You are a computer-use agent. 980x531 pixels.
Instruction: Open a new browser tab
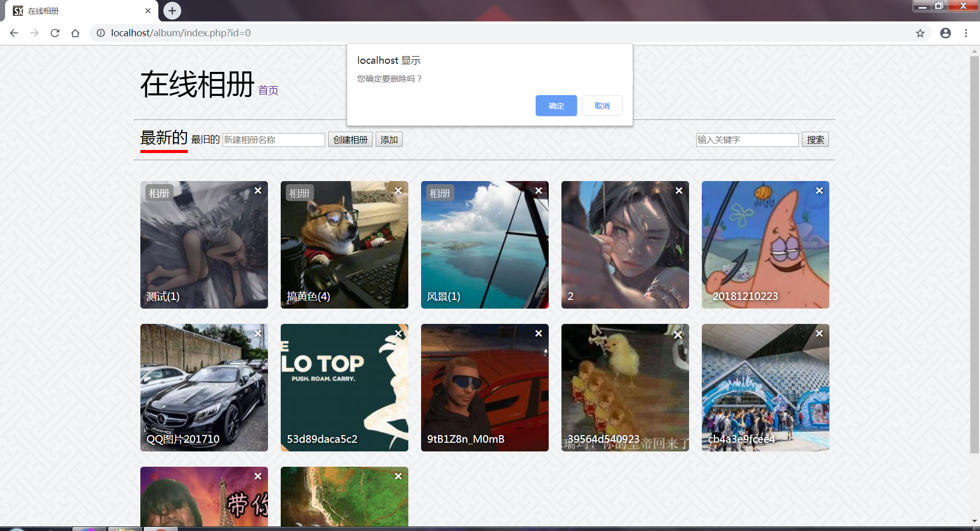point(172,11)
